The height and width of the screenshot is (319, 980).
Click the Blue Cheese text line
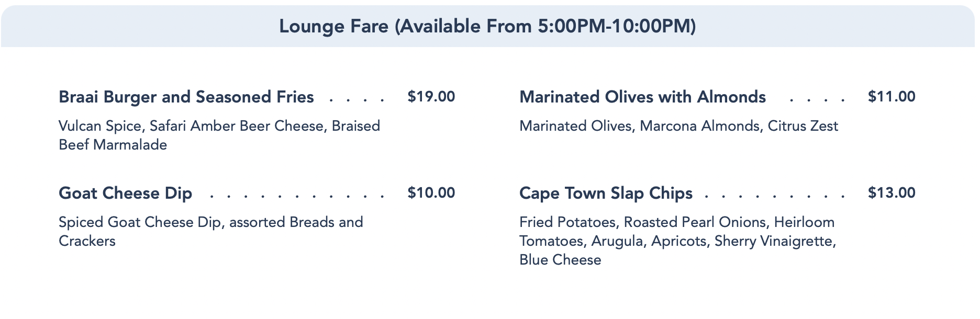click(x=560, y=260)
